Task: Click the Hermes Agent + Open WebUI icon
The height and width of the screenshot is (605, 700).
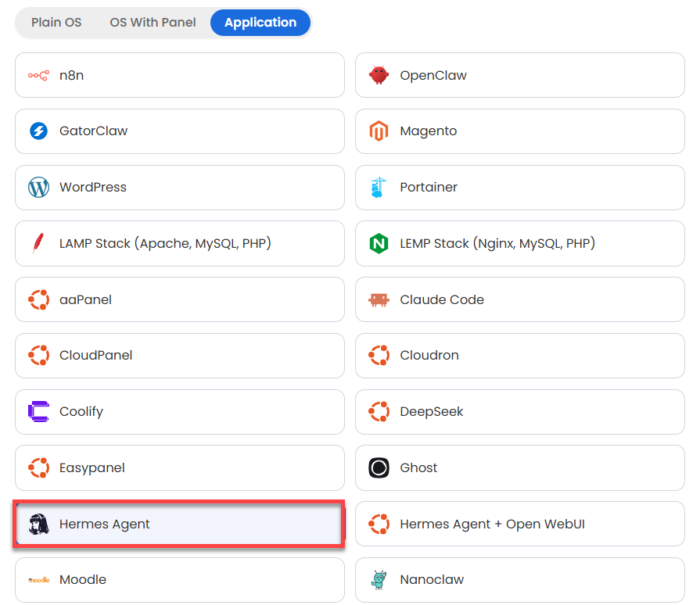Action: coord(379,524)
